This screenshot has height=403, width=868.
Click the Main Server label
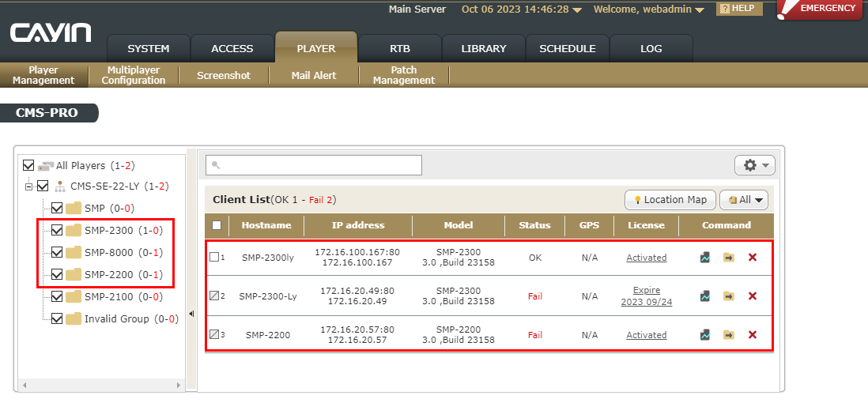(417, 9)
